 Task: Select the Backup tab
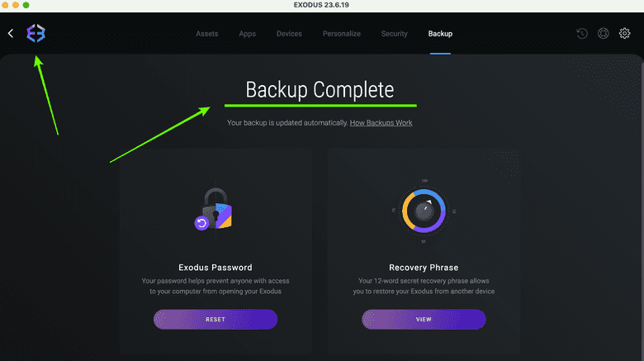tap(440, 34)
